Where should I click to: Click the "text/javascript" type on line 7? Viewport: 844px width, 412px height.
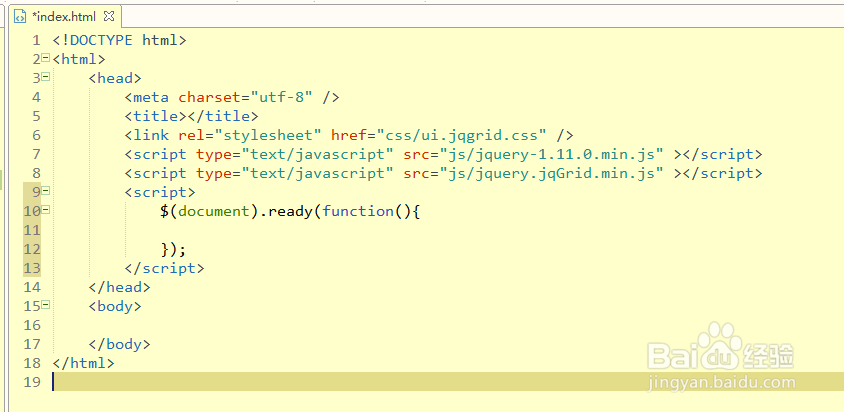pos(317,155)
